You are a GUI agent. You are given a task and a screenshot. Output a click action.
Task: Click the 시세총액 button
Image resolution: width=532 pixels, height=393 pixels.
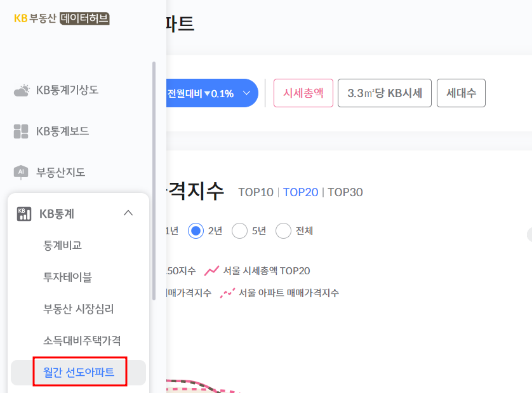[303, 93]
